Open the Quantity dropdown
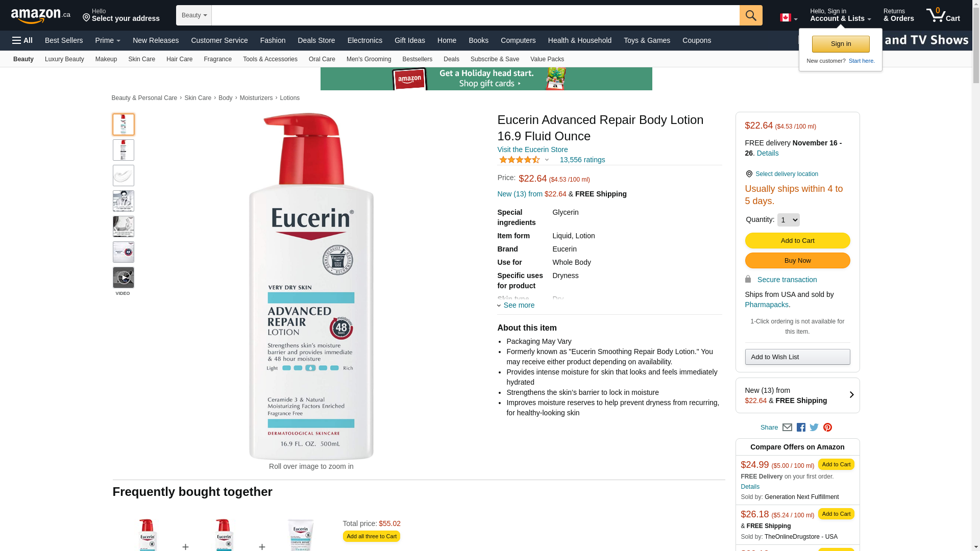 788,220
